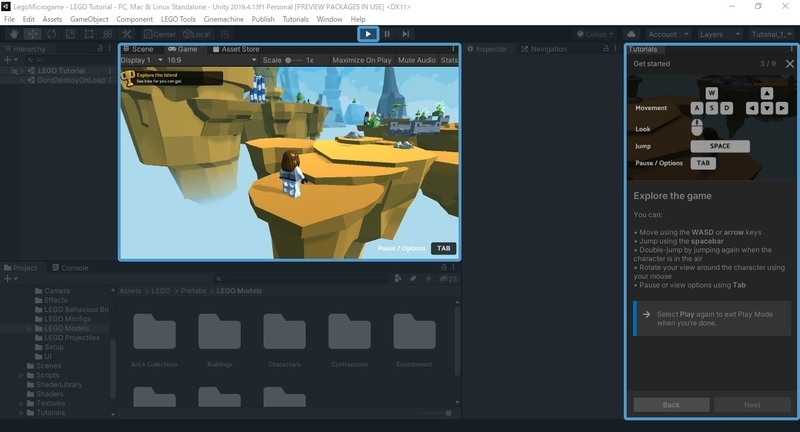800x432 pixels.
Task: Click the favorites star icon in Project
Action: pyautogui.click(x=429, y=278)
